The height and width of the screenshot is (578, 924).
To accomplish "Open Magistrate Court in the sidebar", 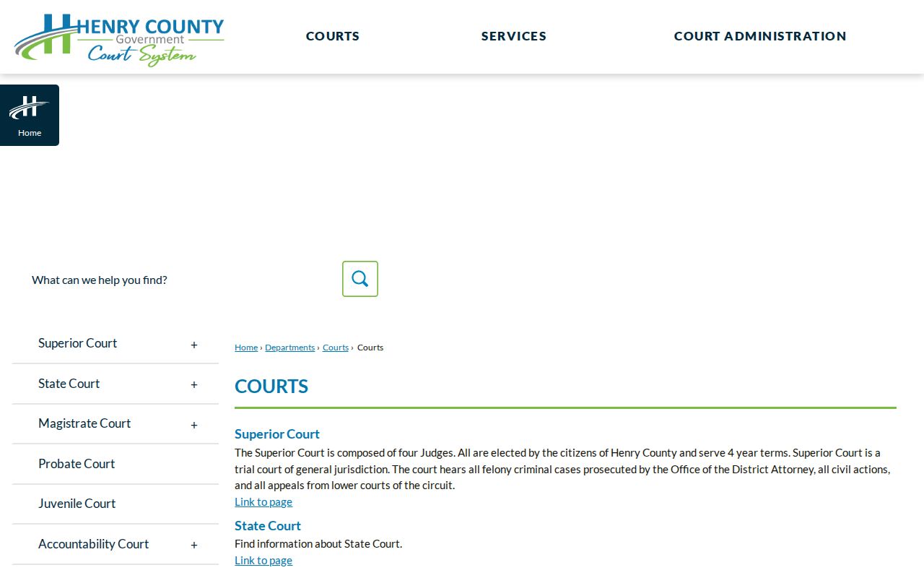I will coord(84,423).
